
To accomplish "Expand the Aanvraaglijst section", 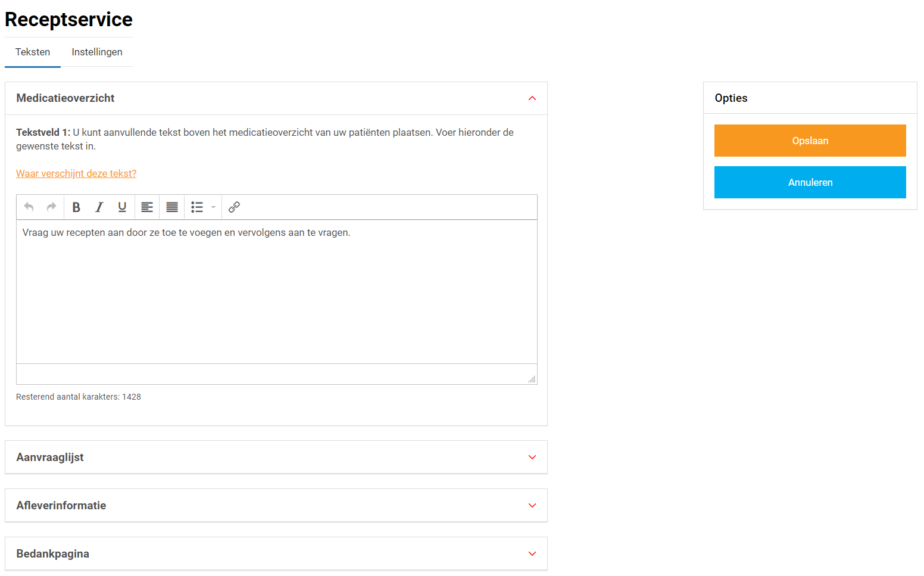I will pos(532,457).
